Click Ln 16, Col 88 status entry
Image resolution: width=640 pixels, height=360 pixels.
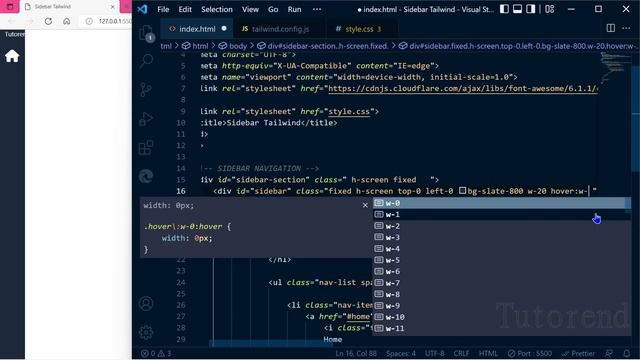point(356,353)
